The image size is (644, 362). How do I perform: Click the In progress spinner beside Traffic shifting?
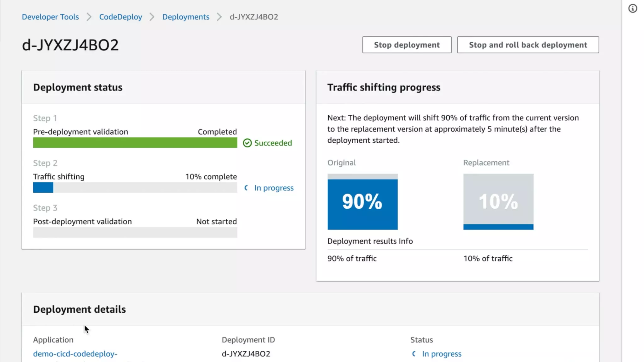(246, 188)
